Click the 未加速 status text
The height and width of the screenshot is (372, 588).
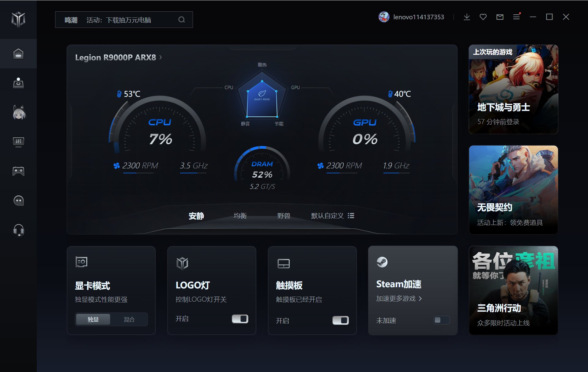point(386,321)
